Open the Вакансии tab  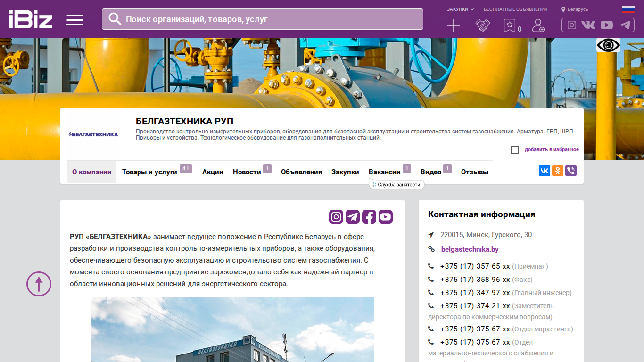click(385, 172)
